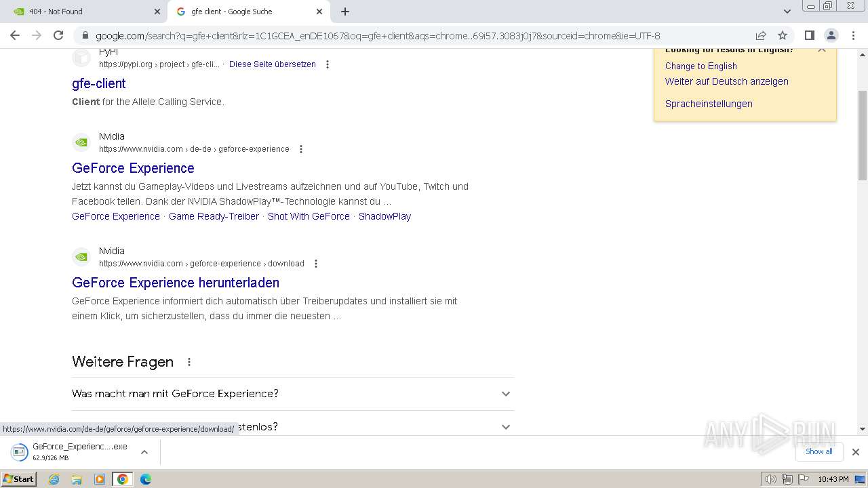
Task: Open Spracheinstellungen link
Action: coord(709,104)
